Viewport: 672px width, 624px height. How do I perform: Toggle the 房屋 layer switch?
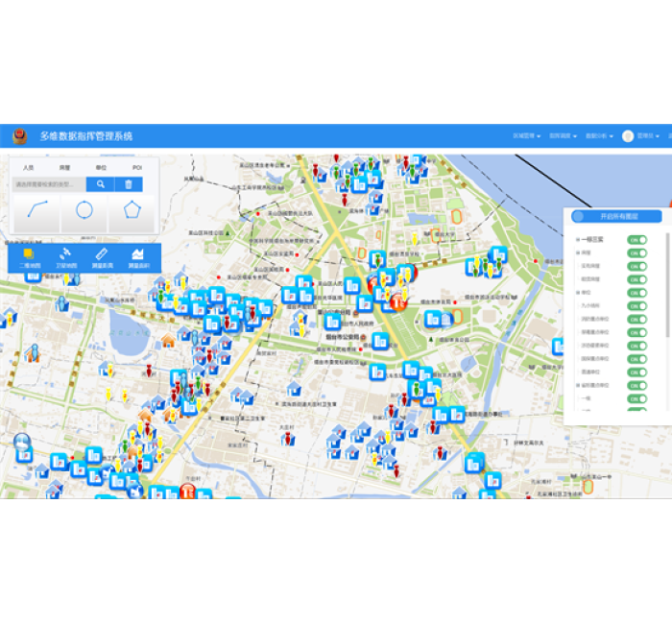click(636, 252)
